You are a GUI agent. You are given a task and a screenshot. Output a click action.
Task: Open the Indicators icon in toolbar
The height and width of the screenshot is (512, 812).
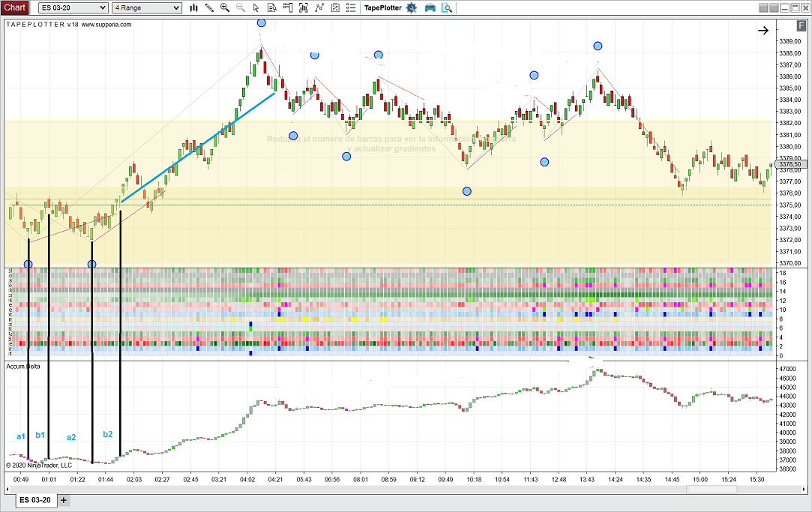coord(319,7)
